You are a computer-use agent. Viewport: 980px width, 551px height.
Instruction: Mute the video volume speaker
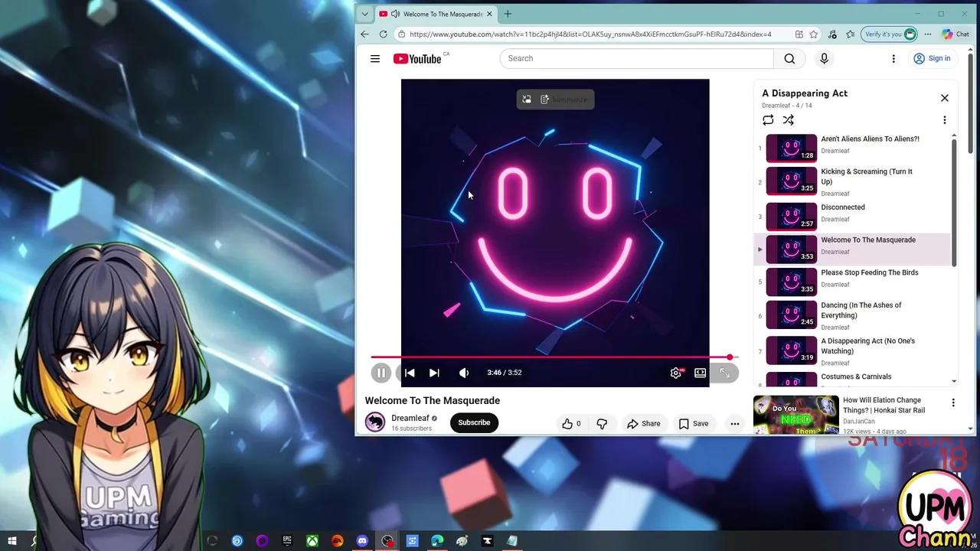pyautogui.click(x=464, y=373)
